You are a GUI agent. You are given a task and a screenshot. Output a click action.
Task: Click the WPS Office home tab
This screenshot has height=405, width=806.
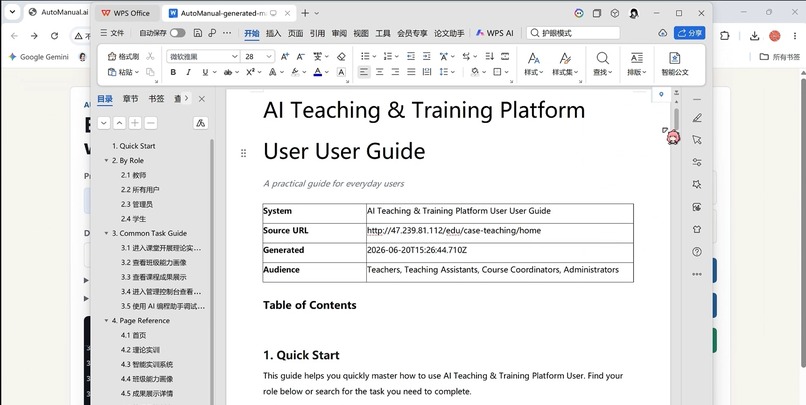[126, 13]
